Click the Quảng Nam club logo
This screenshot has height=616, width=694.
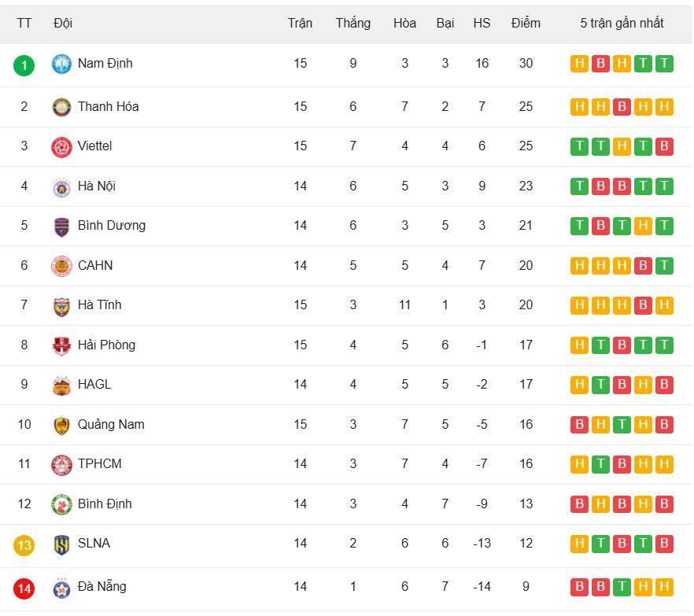click(61, 425)
